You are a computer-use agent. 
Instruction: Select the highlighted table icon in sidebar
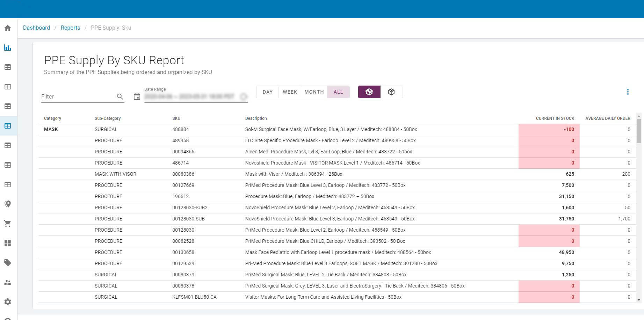coord(8,126)
